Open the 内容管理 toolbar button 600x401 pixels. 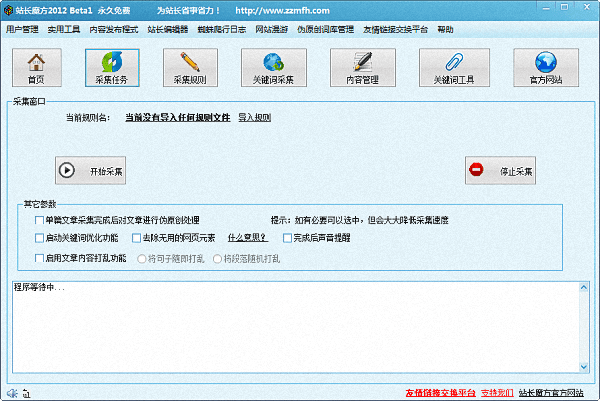point(362,66)
